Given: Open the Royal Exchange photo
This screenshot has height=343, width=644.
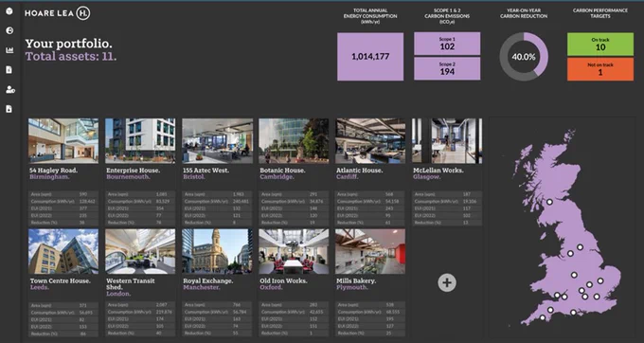Looking at the screenshot, I should [217, 251].
